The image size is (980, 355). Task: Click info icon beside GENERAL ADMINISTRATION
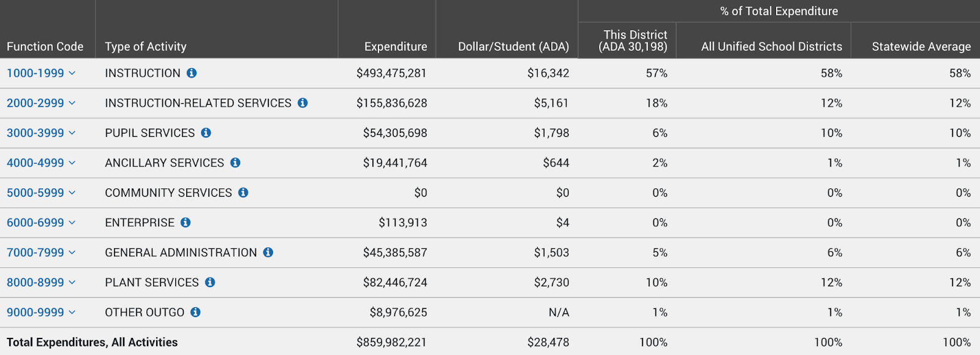click(x=268, y=253)
